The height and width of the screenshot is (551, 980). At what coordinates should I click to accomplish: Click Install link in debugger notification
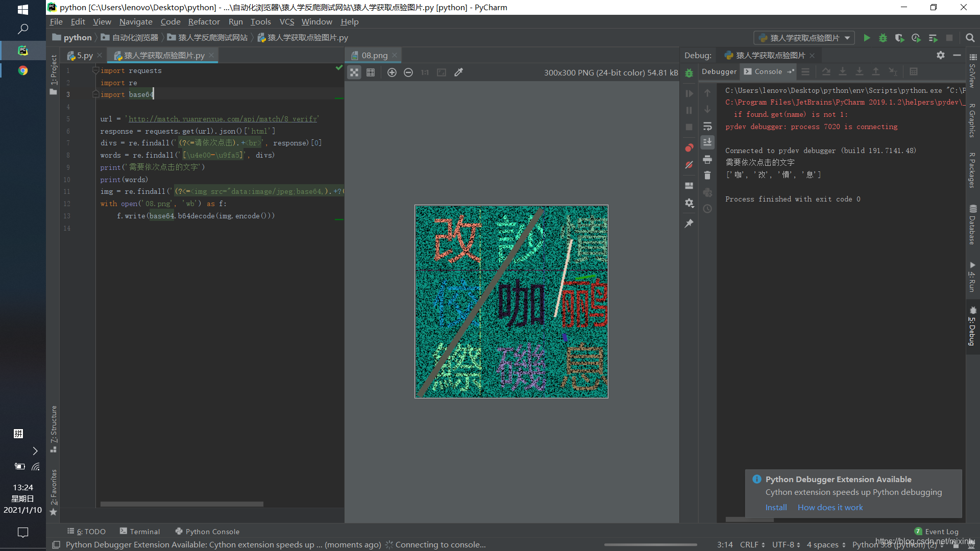[776, 507]
